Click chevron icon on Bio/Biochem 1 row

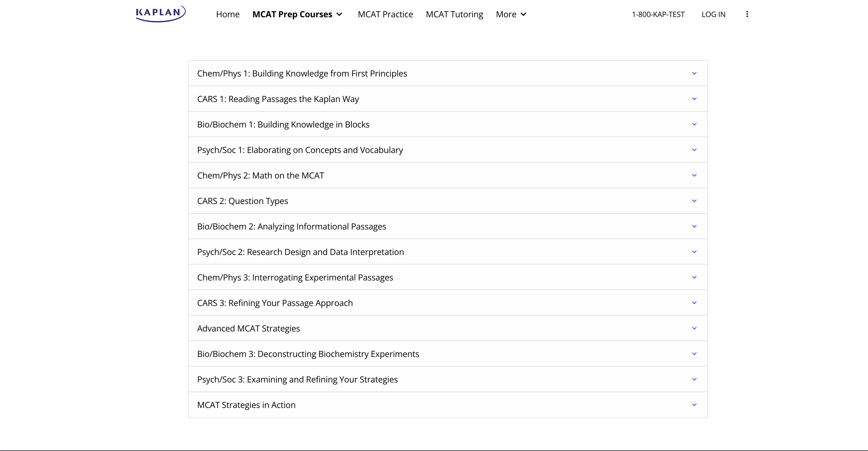tap(694, 124)
